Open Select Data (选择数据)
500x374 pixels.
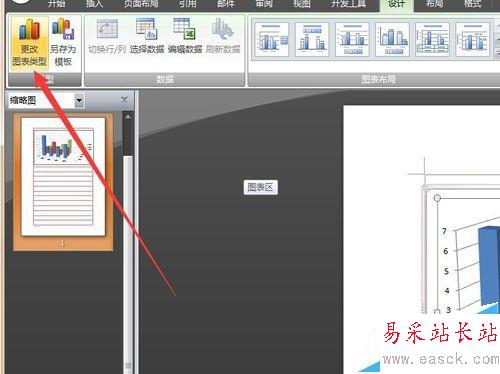[x=147, y=37]
